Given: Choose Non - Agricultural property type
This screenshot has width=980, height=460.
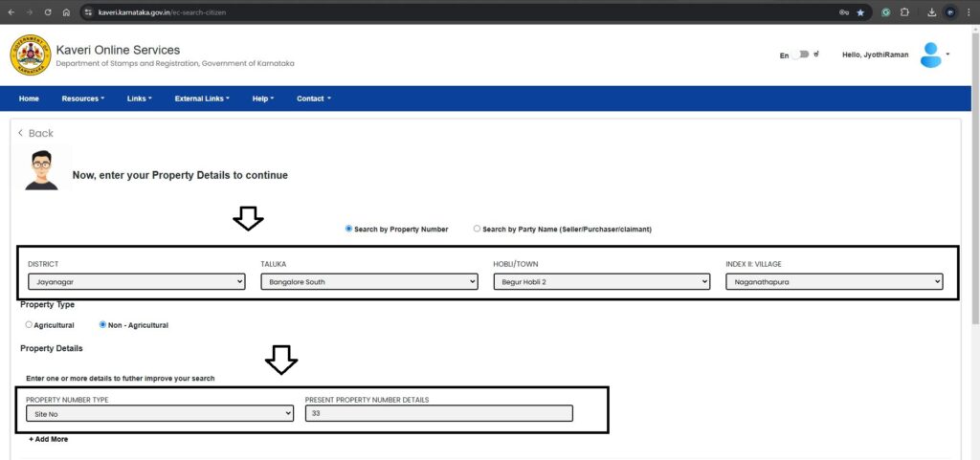Looking at the screenshot, I should coord(103,325).
